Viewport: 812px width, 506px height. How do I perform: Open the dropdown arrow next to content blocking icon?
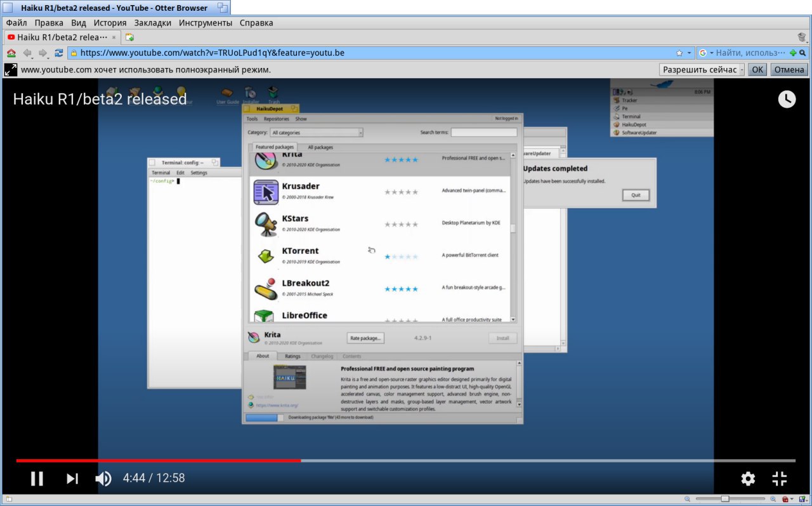pyautogui.click(x=792, y=500)
